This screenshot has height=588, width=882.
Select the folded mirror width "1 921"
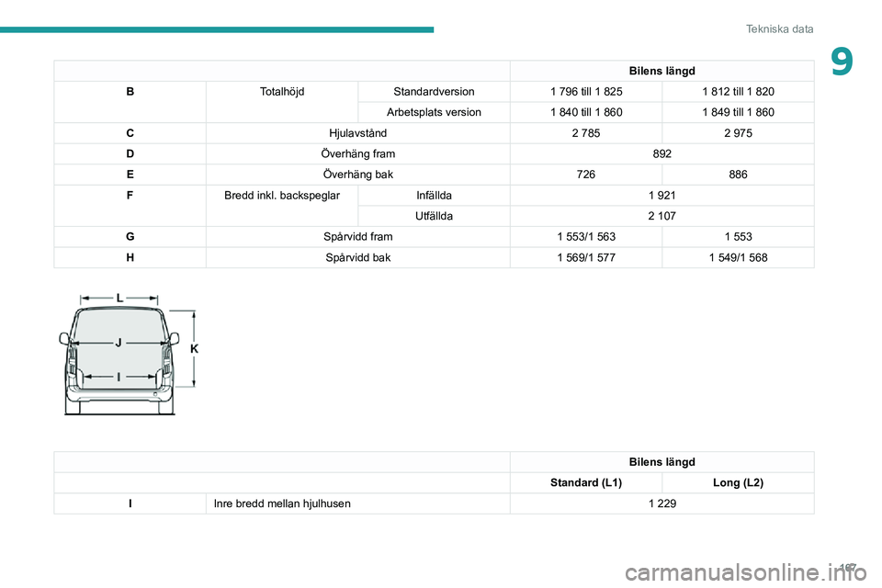[662, 196]
